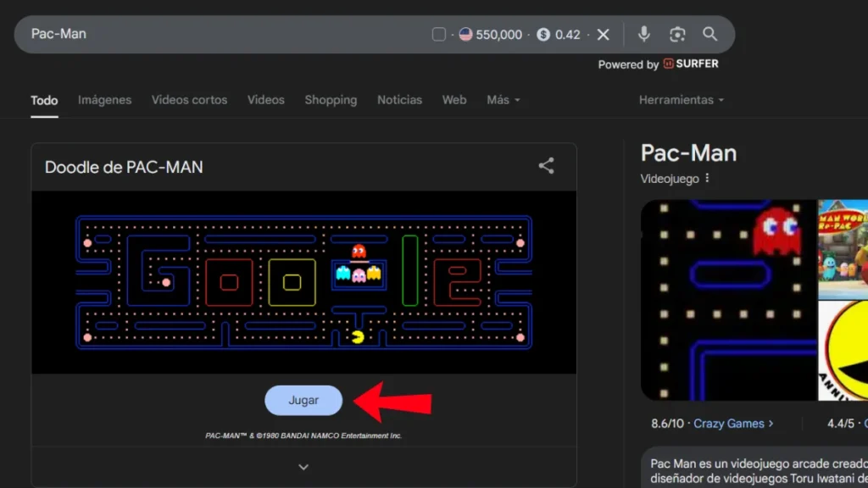Click the Jugar button
The image size is (868, 488).
(x=303, y=400)
